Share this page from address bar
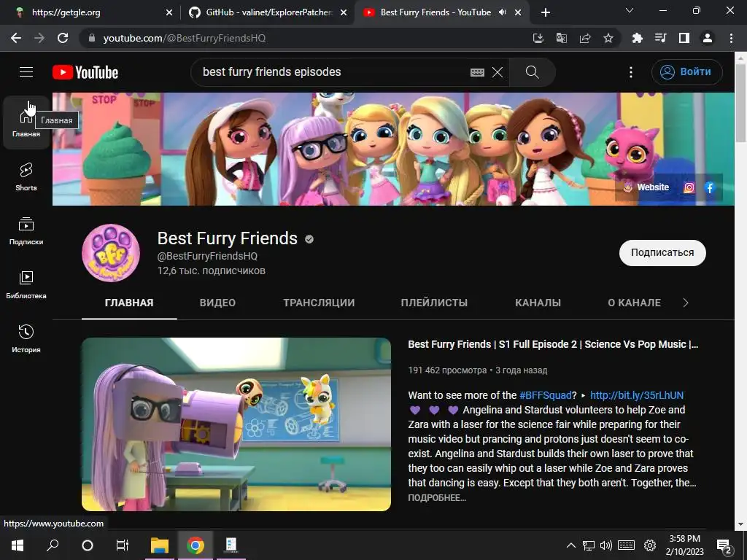Screen dimensions: 747x560 (x=585, y=38)
